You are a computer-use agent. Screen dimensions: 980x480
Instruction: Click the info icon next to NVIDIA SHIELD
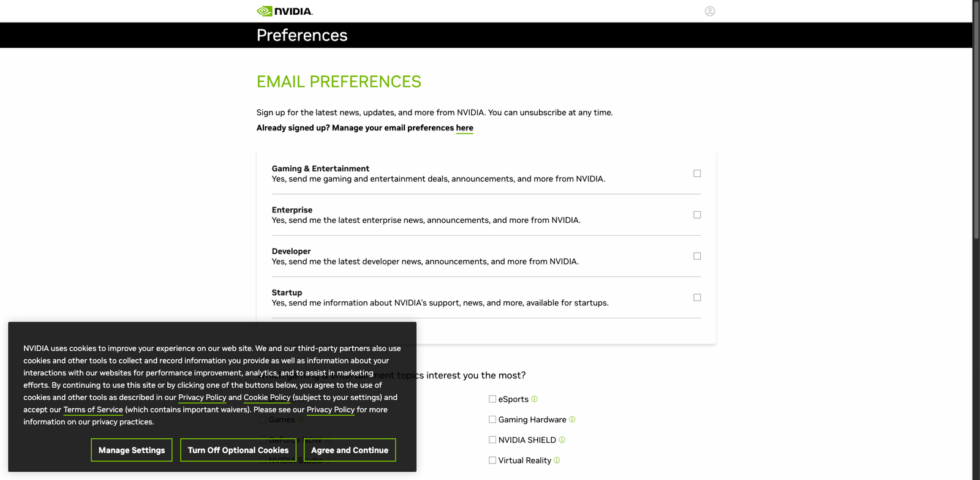562,440
